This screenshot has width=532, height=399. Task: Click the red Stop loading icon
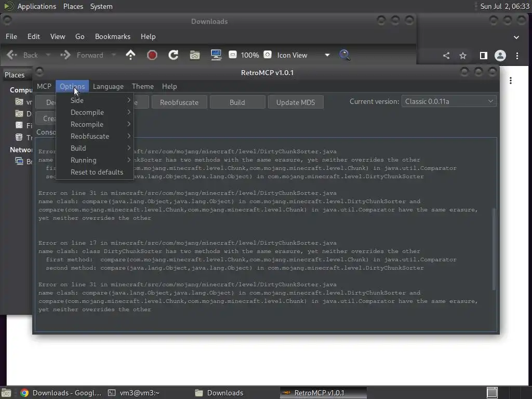[x=152, y=55]
